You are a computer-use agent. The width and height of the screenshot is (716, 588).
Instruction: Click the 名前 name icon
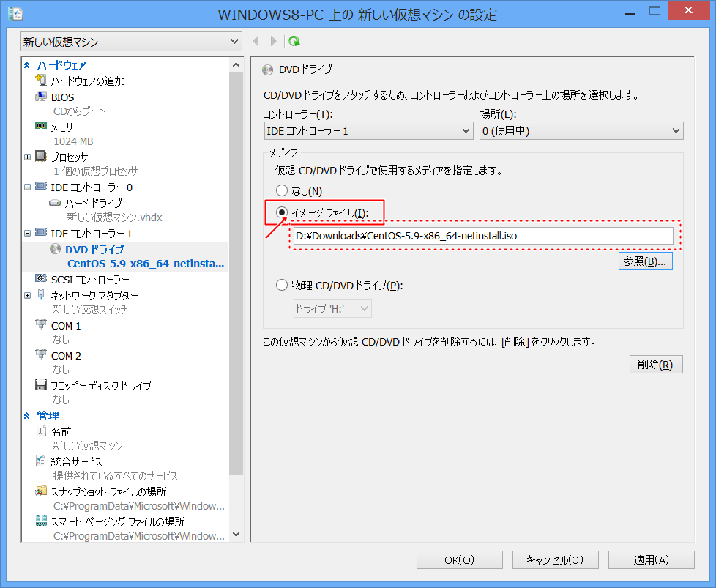(x=41, y=431)
